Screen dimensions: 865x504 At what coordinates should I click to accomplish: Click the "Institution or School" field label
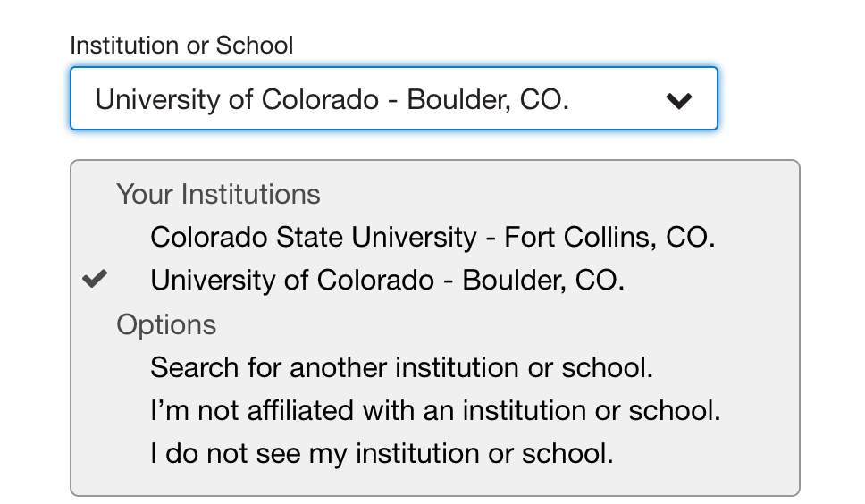tap(181, 45)
